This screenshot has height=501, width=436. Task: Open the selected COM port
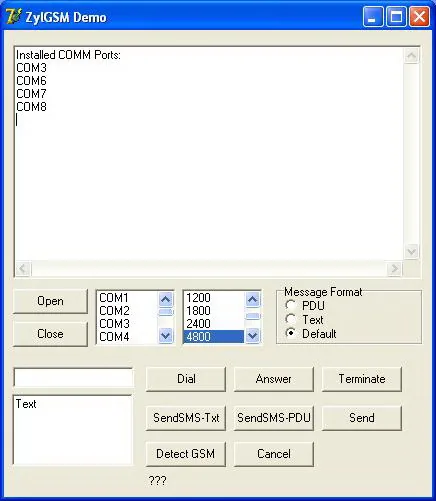point(50,301)
